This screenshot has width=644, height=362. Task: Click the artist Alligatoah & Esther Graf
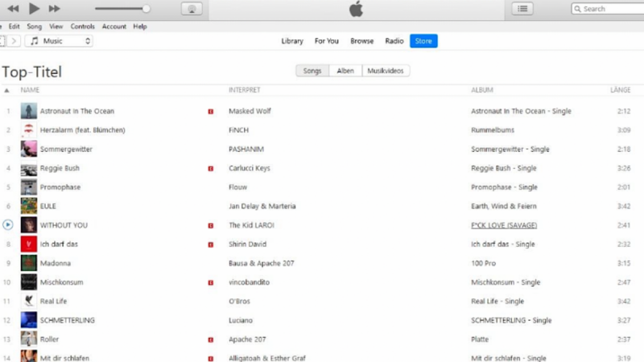[267, 358]
